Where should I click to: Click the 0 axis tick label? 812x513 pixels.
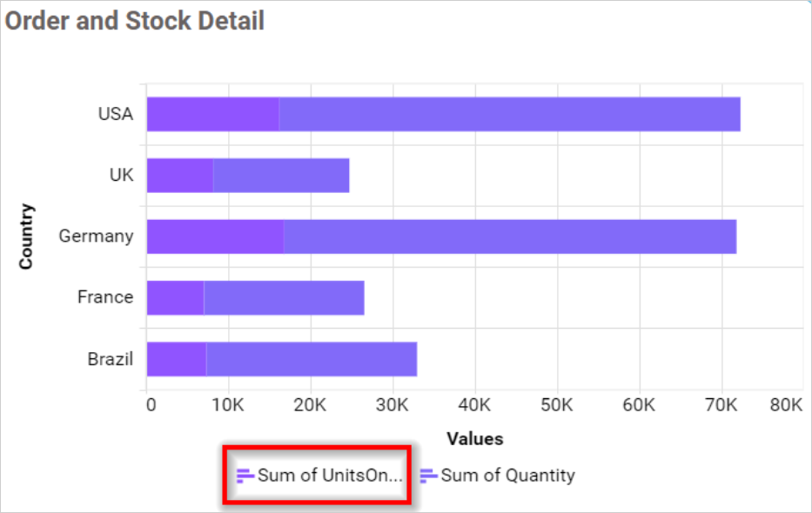(150, 404)
